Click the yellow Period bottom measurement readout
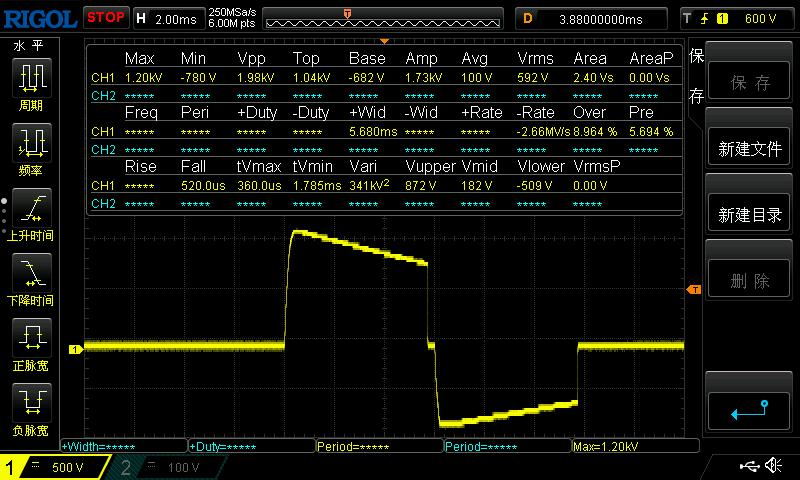The image size is (800, 480). tap(380, 447)
